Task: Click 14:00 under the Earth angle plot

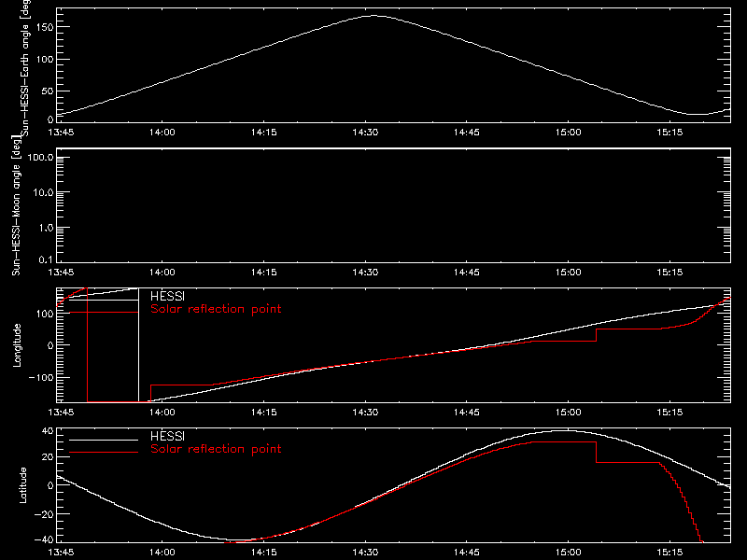Action: pyautogui.click(x=162, y=133)
